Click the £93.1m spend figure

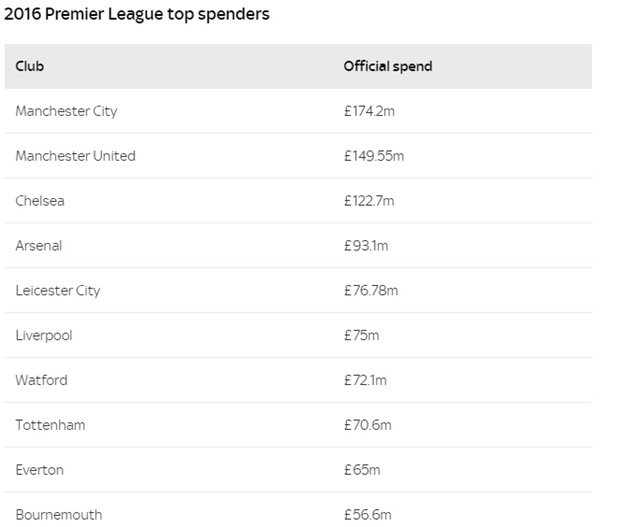click(366, 246)
